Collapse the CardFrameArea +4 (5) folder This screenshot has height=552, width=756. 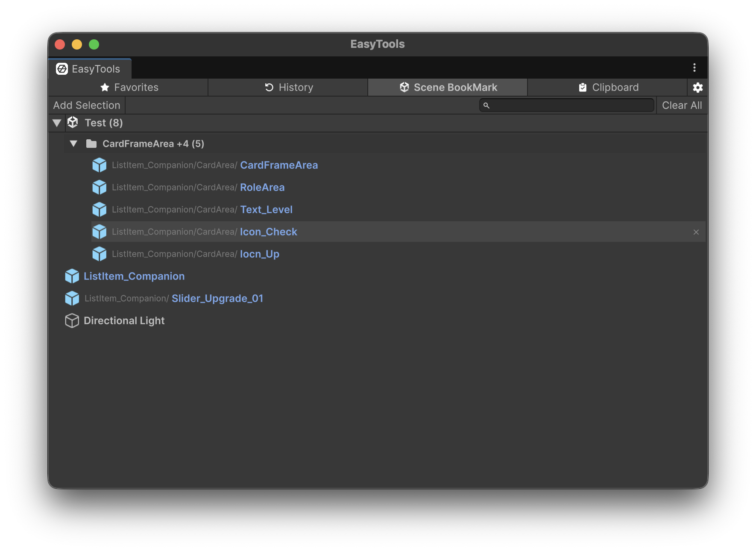(73, 144)
